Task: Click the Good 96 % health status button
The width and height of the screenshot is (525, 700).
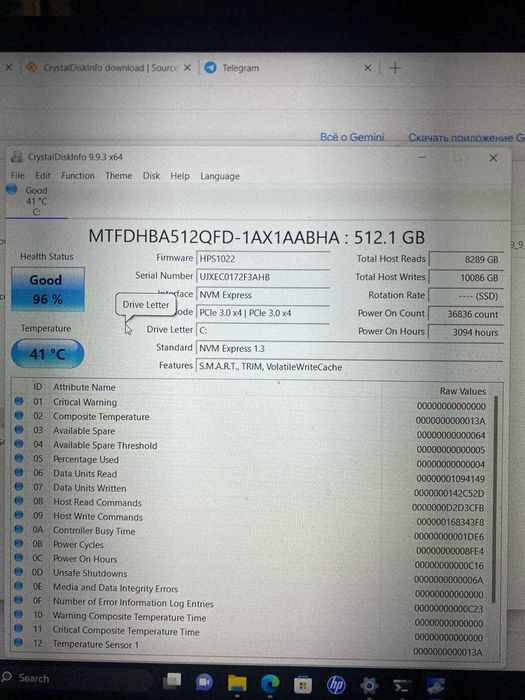Action: [x=47, y=289]
